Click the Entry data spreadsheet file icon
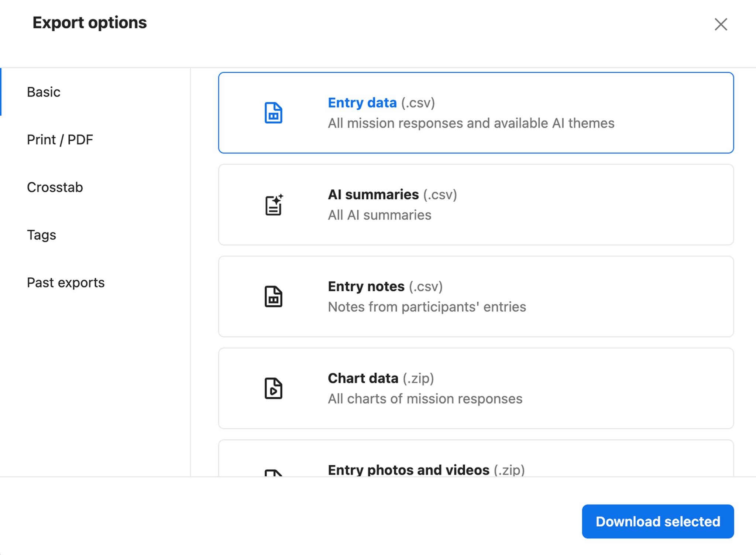 (273, 113)
